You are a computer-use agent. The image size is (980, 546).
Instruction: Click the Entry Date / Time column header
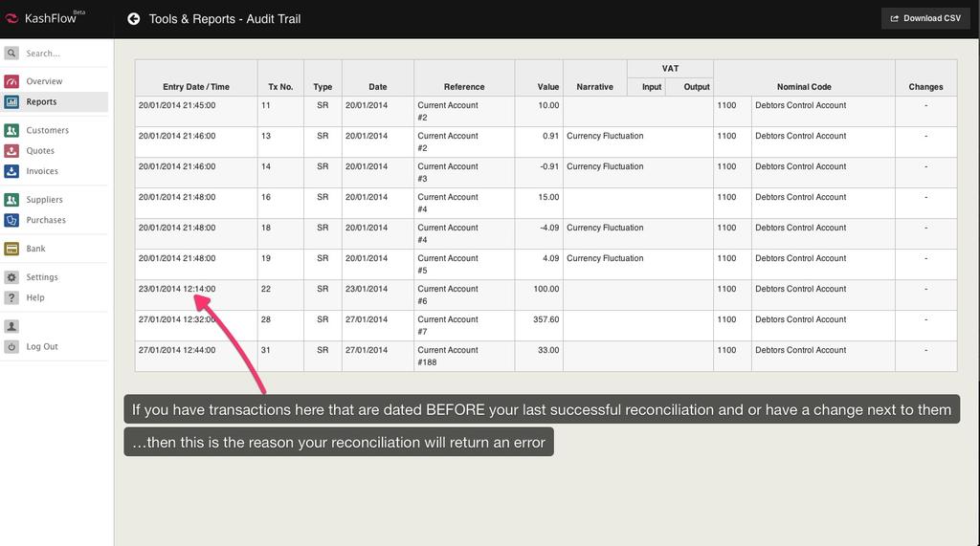click(x=195, y=87)
